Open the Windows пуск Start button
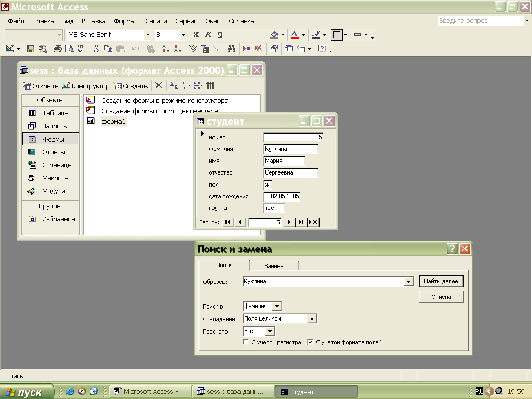The image size is (532, 399). 26,392
